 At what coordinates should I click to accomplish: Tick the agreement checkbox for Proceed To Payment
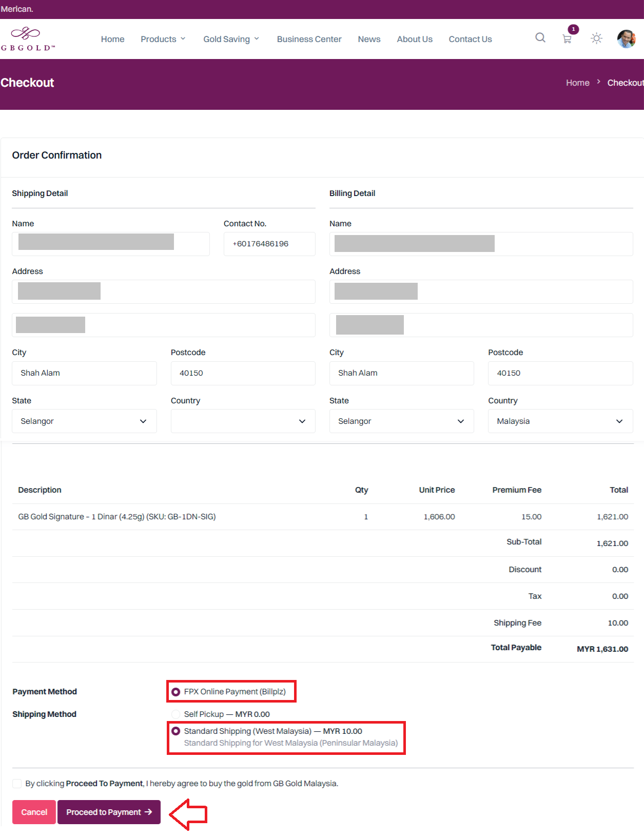pyautogui.click(x=17, y=784)
